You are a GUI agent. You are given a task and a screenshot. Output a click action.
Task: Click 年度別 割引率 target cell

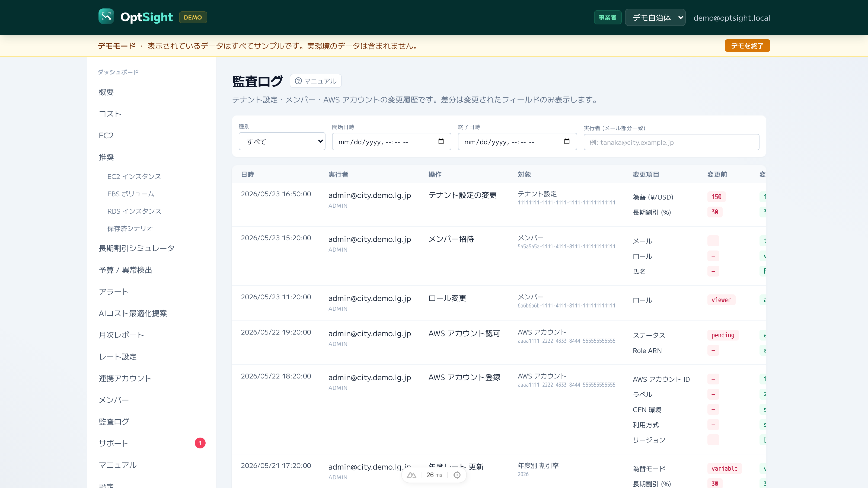[538, 466]
